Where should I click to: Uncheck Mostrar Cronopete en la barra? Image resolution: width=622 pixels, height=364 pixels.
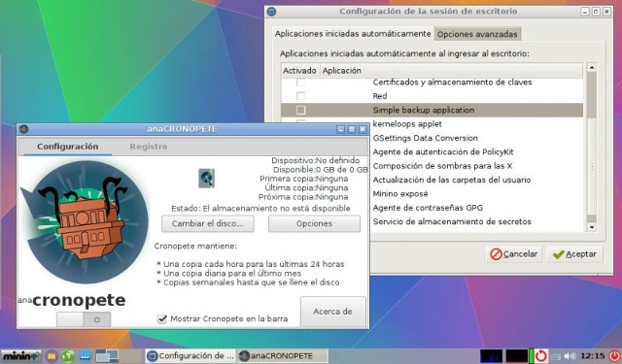point(162,318)
